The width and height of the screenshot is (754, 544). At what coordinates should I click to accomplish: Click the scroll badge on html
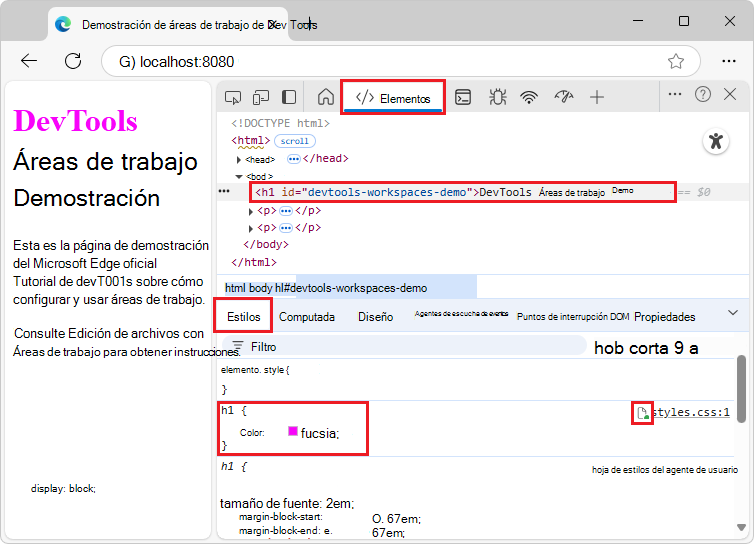[x=294, y=141]
